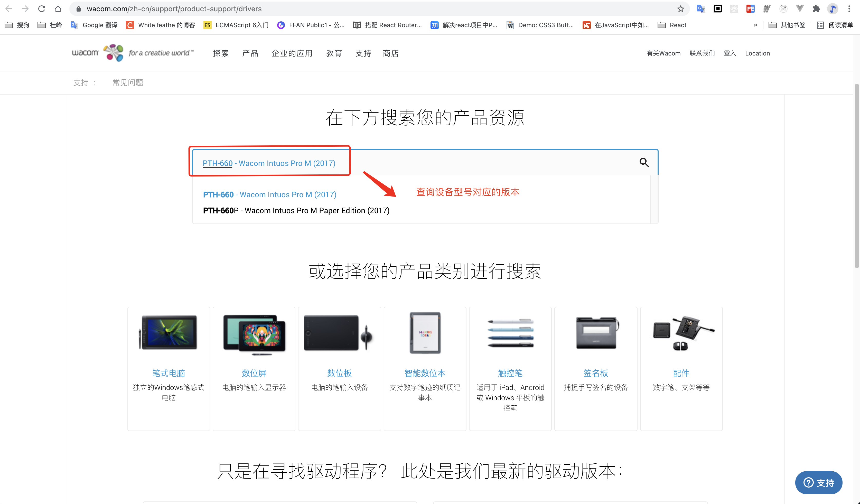This screenshot has height=504, width=860.
Task: Click the W slash extension icon
Action: pos(767,9)
